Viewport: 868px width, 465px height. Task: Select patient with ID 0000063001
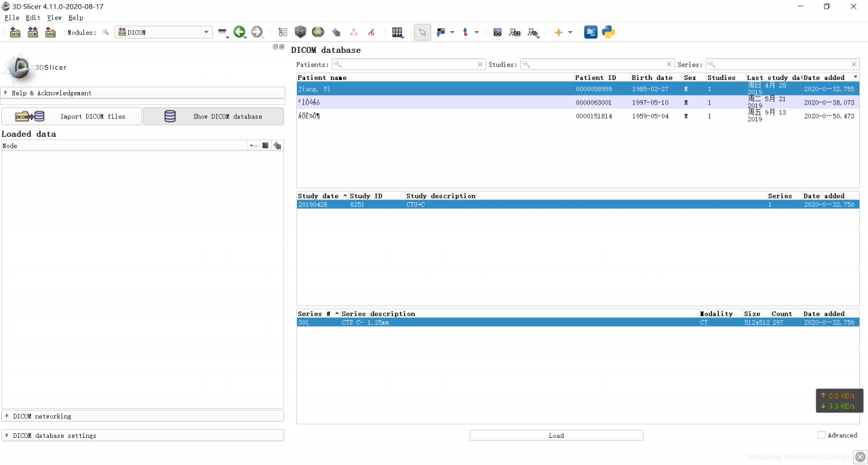tap(578, 102)
